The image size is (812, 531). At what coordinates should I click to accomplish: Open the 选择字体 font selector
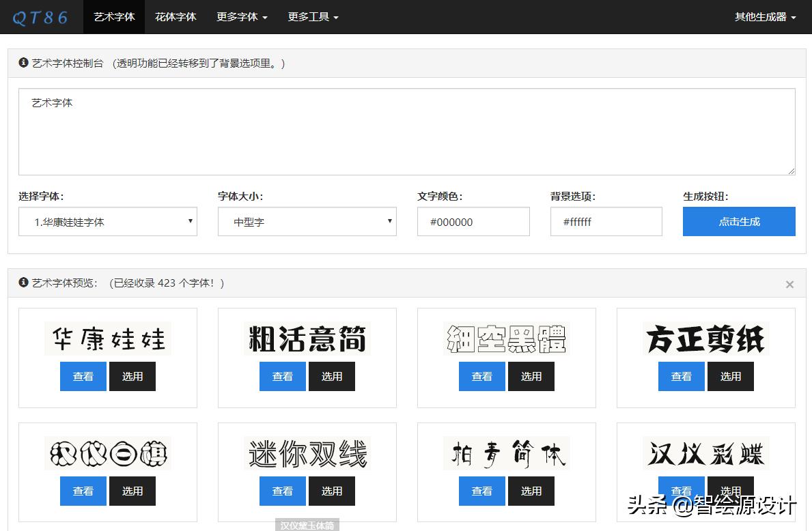point(107,221)
